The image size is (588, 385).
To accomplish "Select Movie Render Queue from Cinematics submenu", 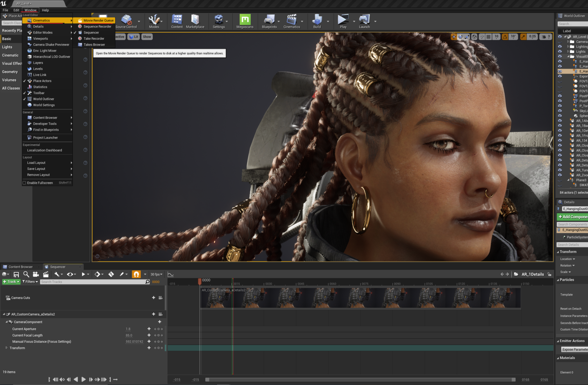I will click(98, 20).
